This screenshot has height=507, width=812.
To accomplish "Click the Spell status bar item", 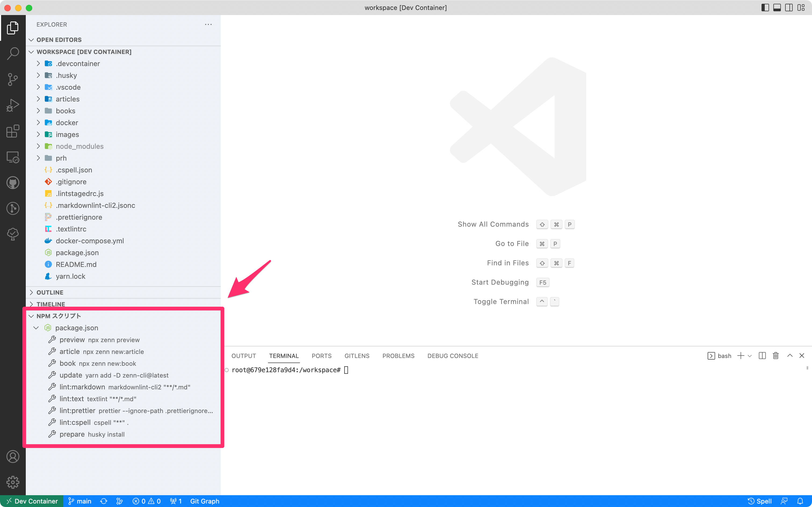I will coord(760,501).
